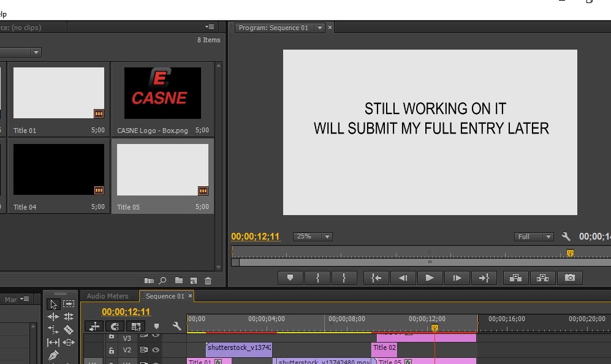
Task: Step forward one frame
Action: (x=457, y=278)
